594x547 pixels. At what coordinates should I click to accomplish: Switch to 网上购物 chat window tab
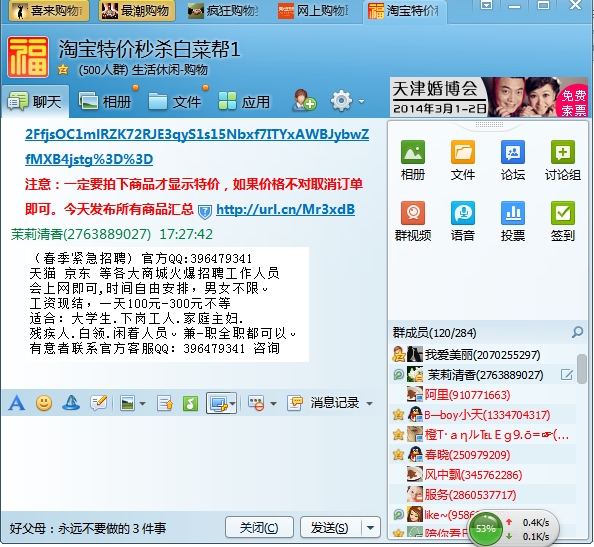point(313,11)
